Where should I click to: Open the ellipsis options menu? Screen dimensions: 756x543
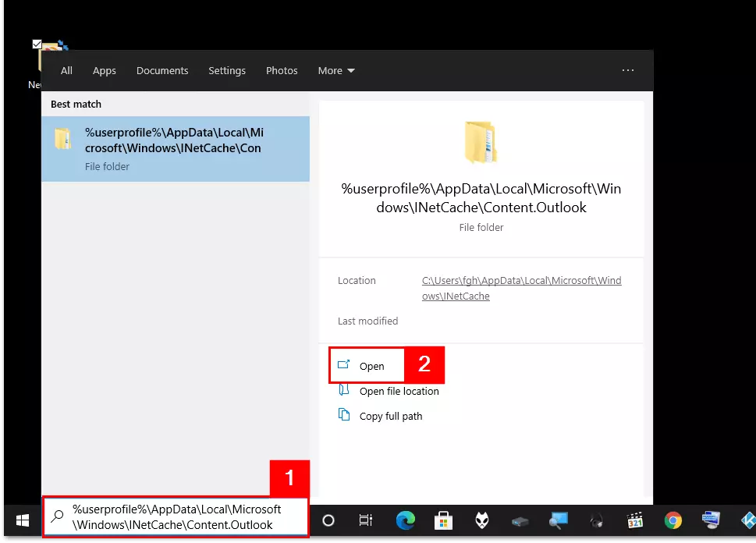click(x=627, y=70)
